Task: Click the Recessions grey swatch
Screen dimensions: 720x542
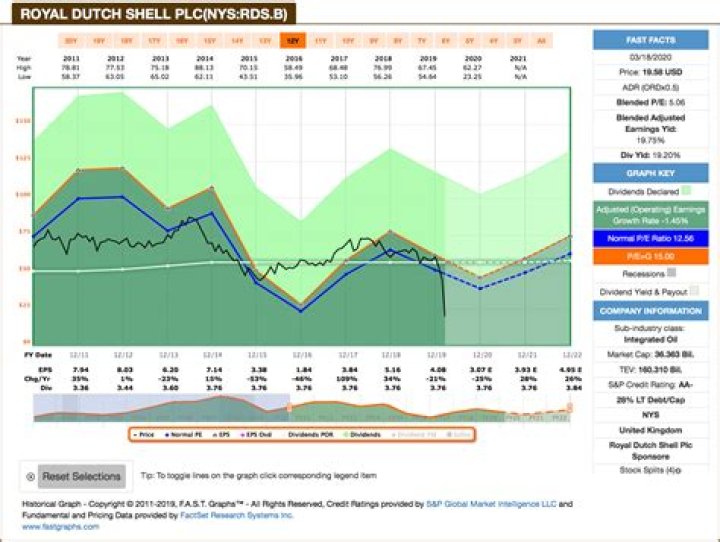Action: pyautogui.click(x=671, y=273)
